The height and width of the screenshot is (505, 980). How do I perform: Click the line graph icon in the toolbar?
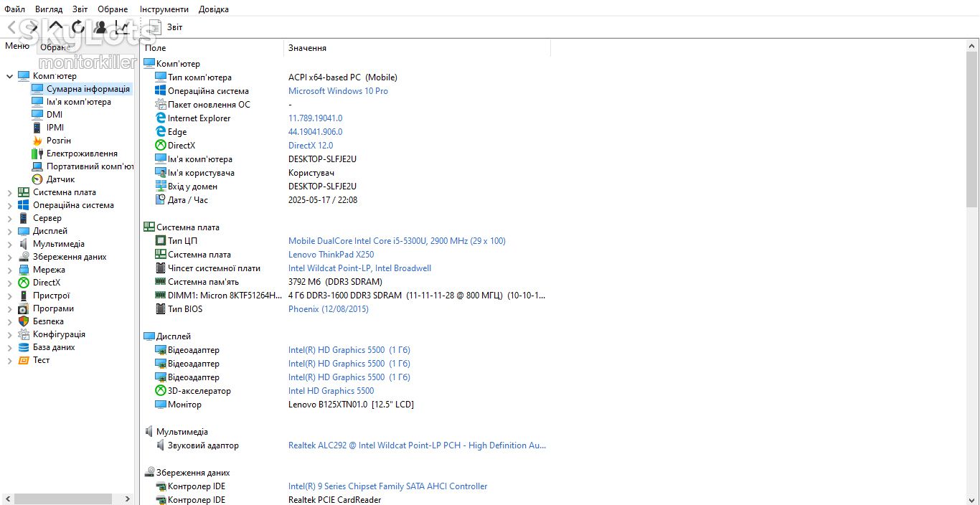(123, 27)
